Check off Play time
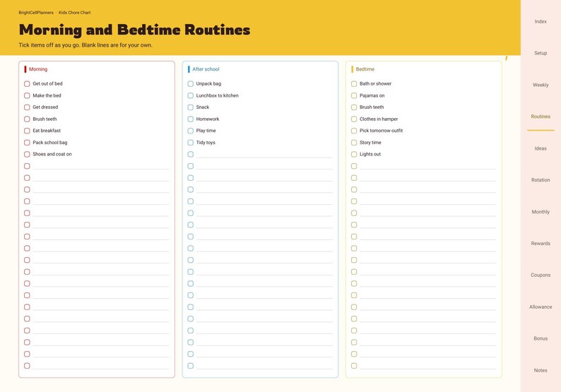Viewport: 561px width, 392px height. [190, 131]
